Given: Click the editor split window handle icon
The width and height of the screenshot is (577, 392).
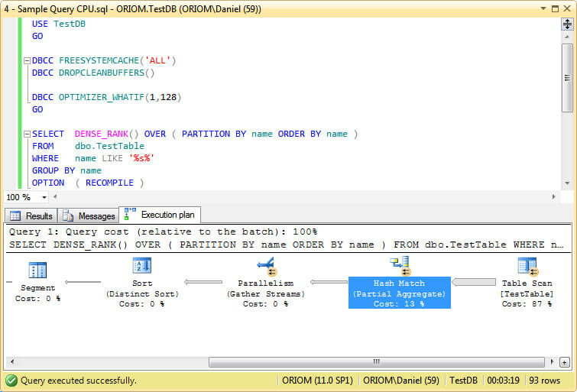Looking at the screenshot, I should click(567, 24).
